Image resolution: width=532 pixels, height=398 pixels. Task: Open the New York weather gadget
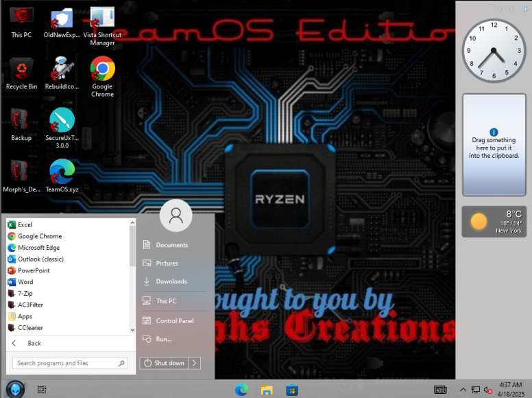point(494,222)
